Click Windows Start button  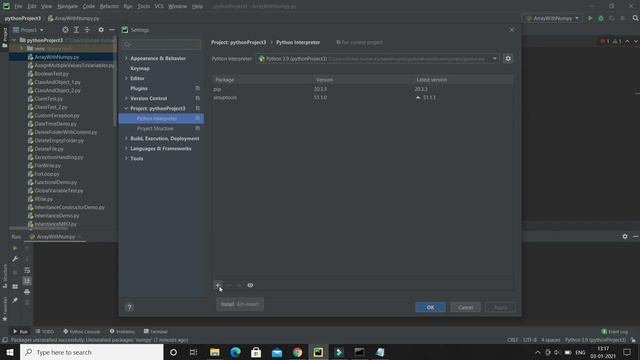[10, 352]
